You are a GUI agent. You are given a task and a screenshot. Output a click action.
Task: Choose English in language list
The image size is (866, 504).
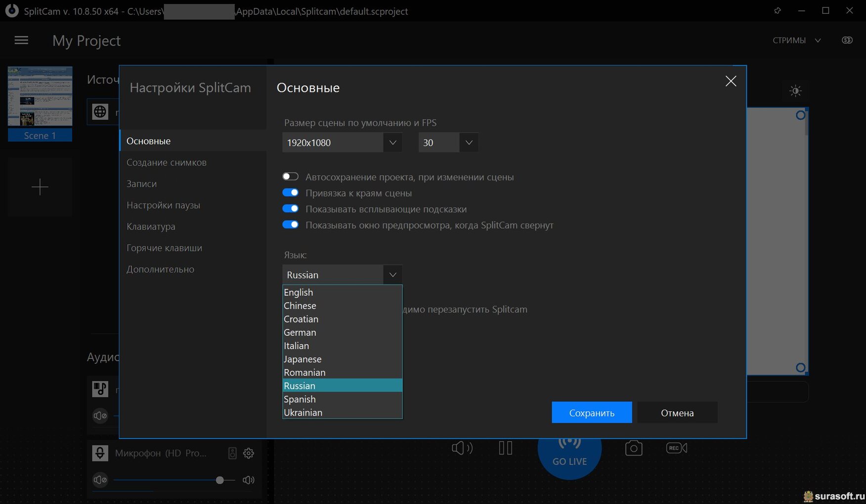pos(342,292)
